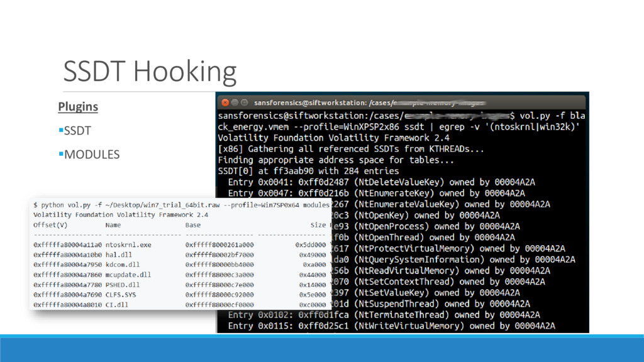Click the NtWriteVirtualMemory entry line

click(391, 326)
